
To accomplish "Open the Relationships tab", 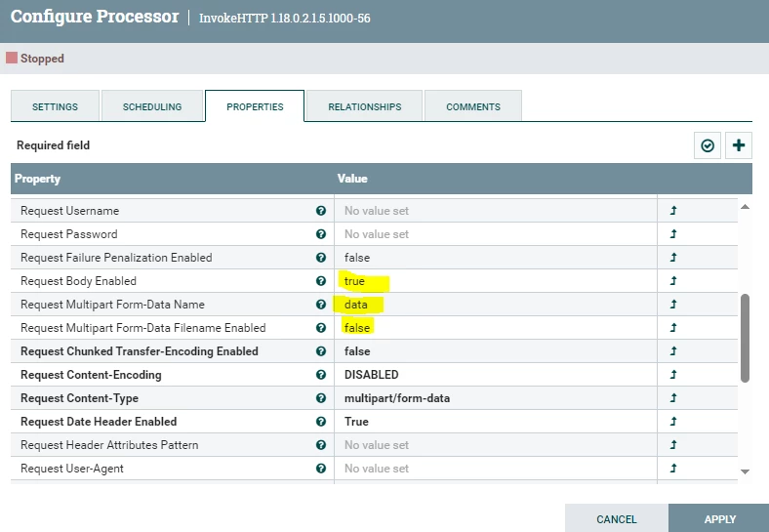I will coord(364,106).
